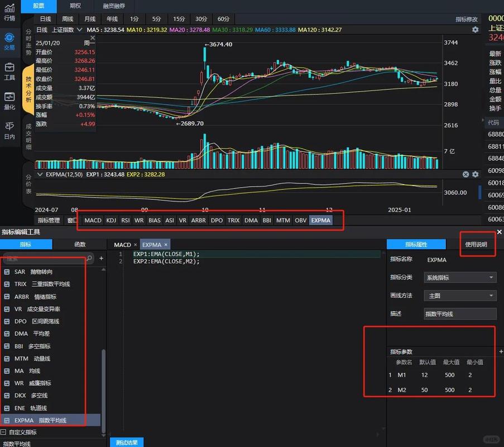Viewport: 504px width, 447px height.
Task: Click the M2 default value 50
Action: [x=424, y=389]
